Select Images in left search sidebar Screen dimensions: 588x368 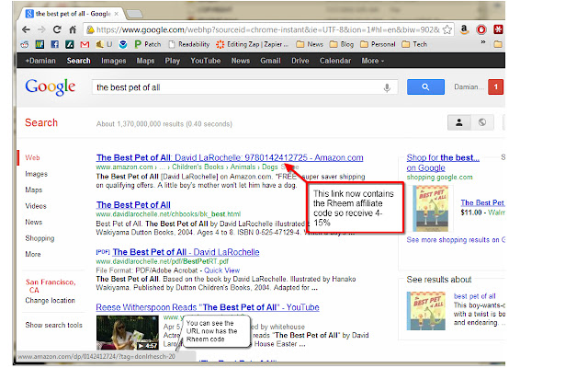[x=37, y=174]
